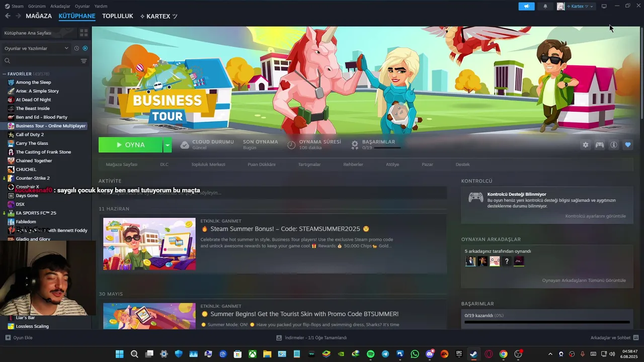Viewport: 644px width, 362px height.
Task: Expand the dropdown arrow beside OYNA
Action: point(168,145)
